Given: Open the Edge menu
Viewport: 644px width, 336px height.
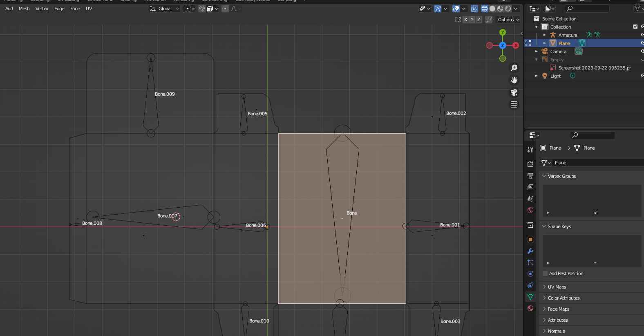Looking at the screenshot, I should [59, 9].
